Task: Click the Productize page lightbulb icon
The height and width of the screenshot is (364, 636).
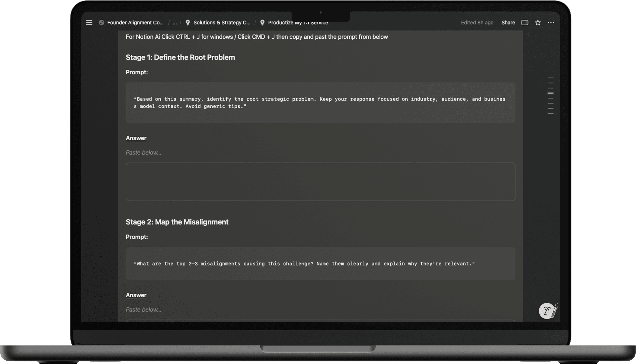Action: click(x=262, y=22)
